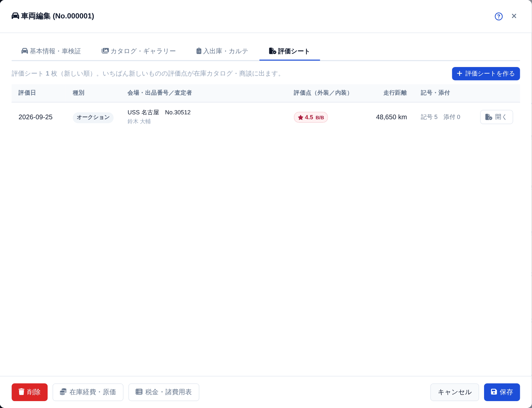Click the car icon beside 車両編集 title
This screenshot has height=408, width=532.
[x=15, y=16]
